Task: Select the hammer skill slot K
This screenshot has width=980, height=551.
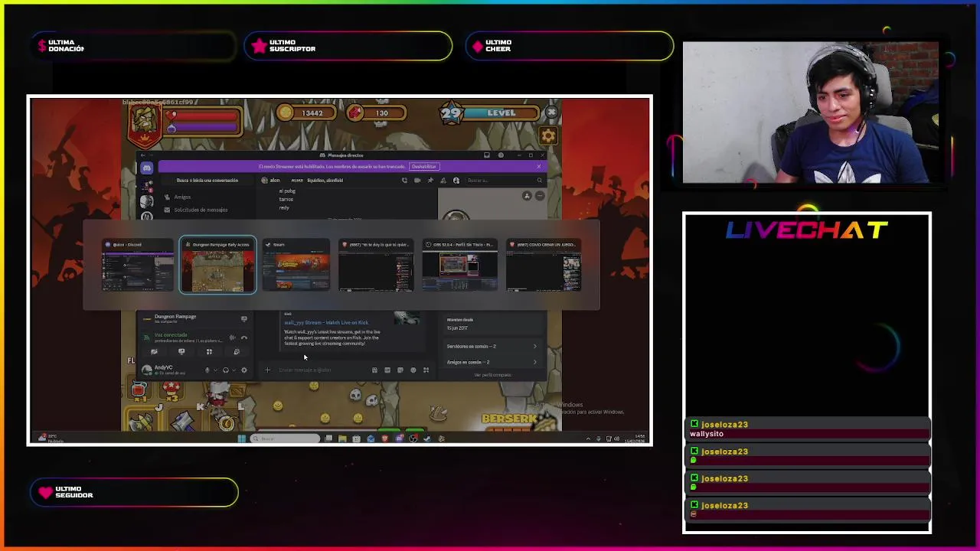Action: click(x=184, y=419)
